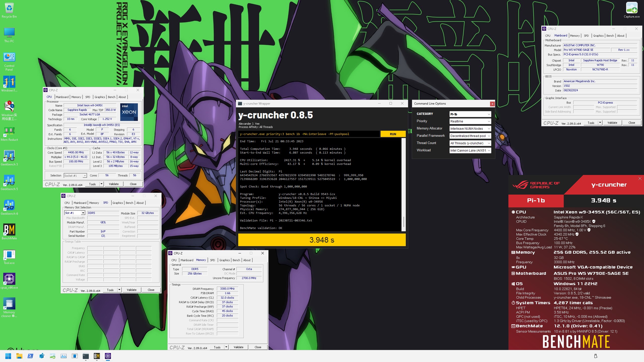Open the Slot #1 selector in SPD window

pos(75,213)
